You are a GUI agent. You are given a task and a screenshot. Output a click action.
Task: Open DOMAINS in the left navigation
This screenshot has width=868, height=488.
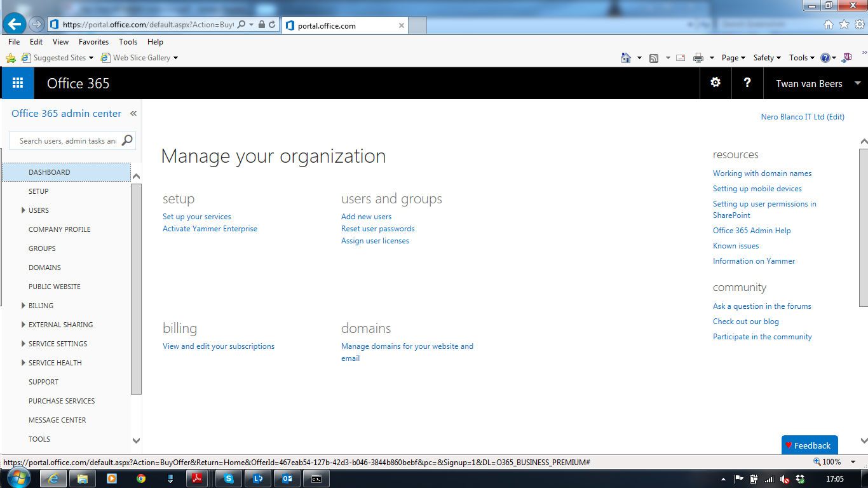pos(44,268)
